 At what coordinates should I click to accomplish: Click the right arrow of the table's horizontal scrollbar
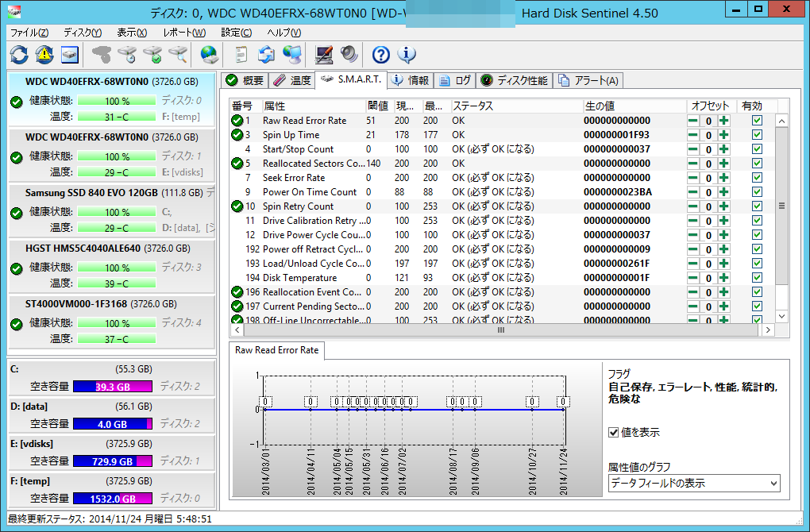pyautogui.click(x=768, y=330)
